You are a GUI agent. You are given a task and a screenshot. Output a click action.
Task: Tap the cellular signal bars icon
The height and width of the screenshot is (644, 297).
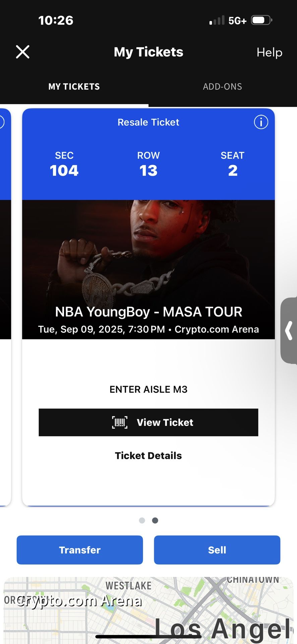(x=217, y=20)
